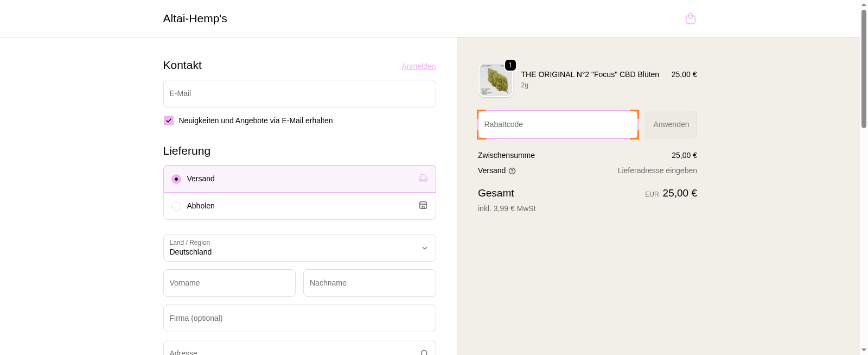
Task: Click product name THE ORIGINAL N°2 "Focus" CBD Blüten
Action: pos(590,74)
